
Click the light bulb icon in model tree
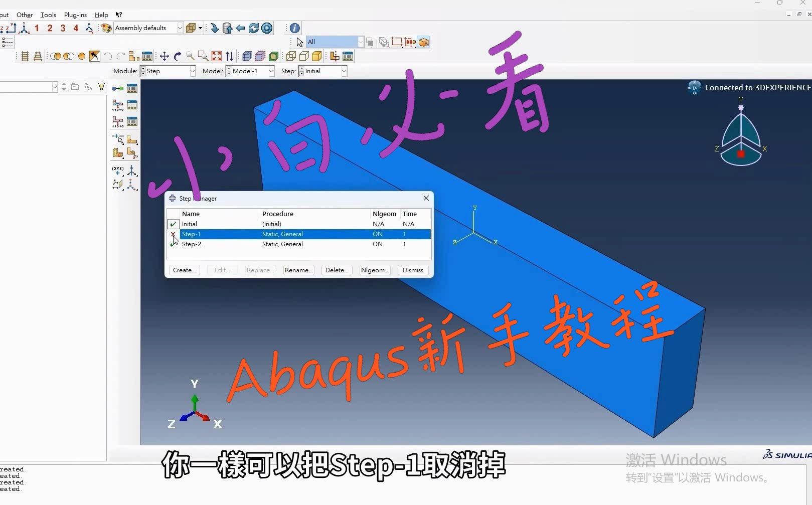tap(102, 87)
